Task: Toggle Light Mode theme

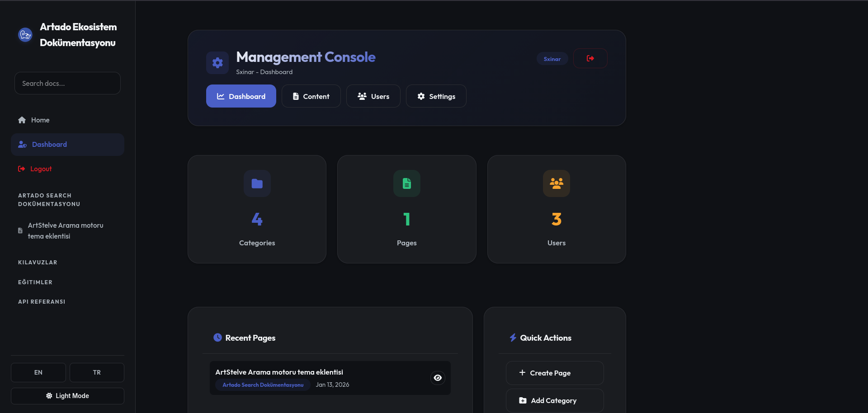Action: (67, 396)
